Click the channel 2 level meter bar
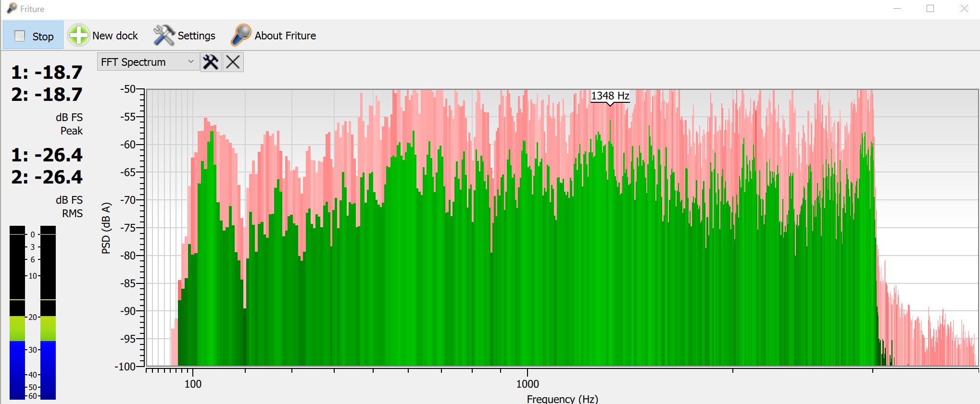The image size is (980, 404). 48,312
